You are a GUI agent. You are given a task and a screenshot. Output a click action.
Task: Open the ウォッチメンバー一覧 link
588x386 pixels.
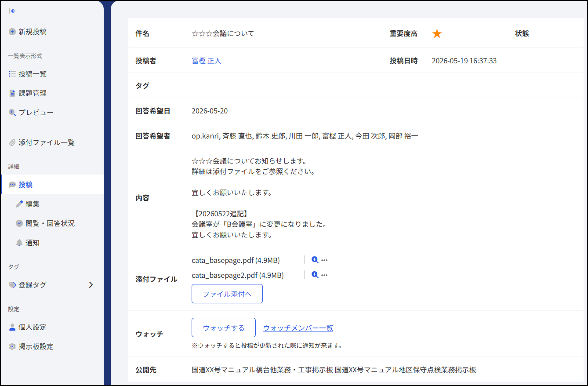(298, 328)
